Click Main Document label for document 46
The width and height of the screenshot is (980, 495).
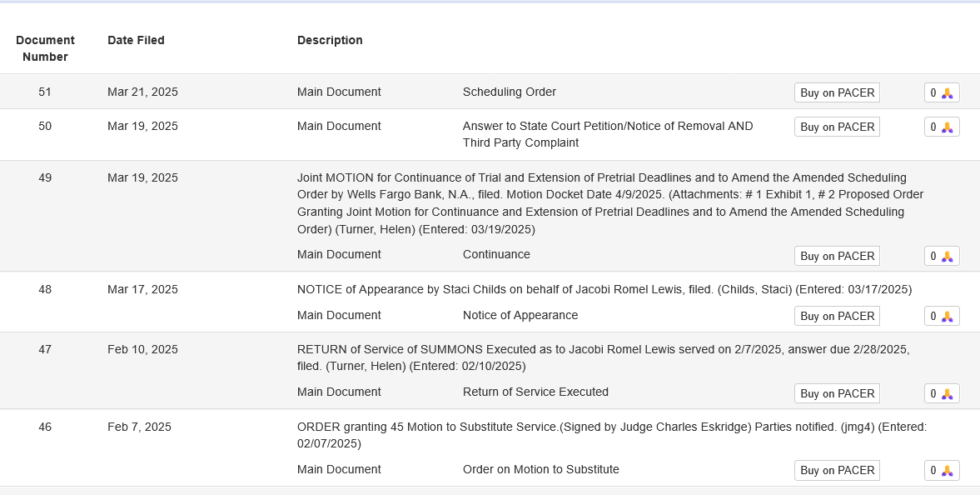[x=339, y=469]
